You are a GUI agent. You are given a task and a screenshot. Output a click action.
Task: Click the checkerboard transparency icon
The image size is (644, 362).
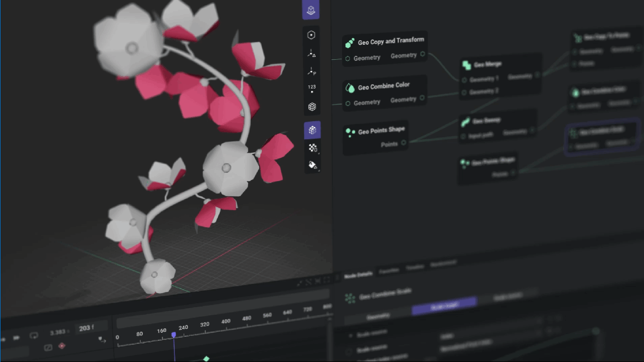[x=312, y=148]
